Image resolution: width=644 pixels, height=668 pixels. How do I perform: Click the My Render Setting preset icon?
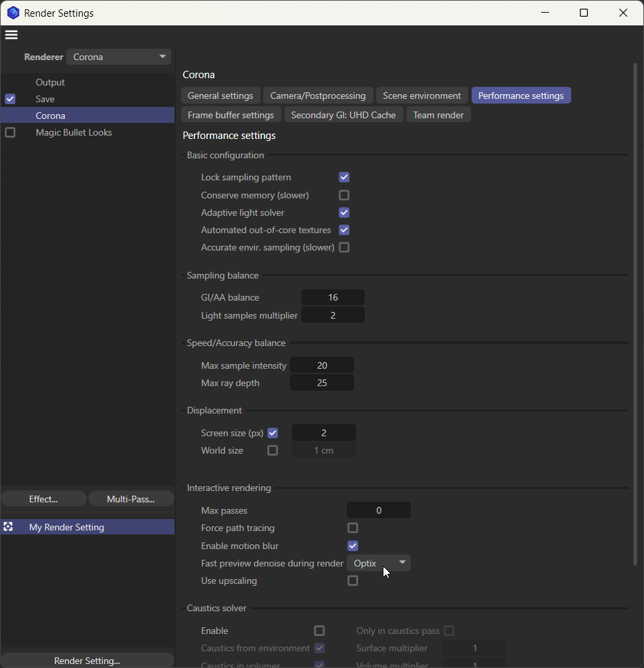coord(8,526)
